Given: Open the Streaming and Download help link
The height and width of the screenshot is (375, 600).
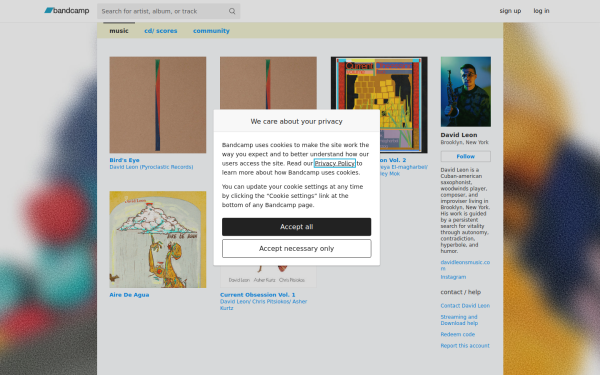Looking at the screenshot, I should pyautogui.click(x=459, y=320).
